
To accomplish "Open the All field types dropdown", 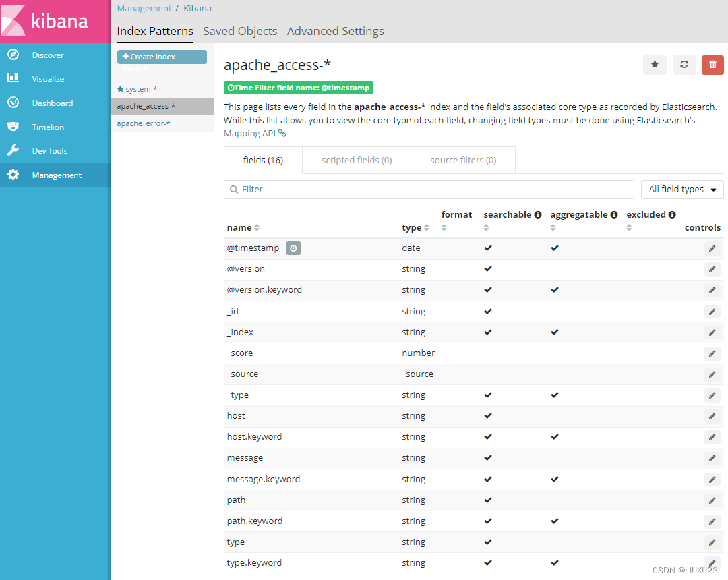I will (x=682, y=190).
